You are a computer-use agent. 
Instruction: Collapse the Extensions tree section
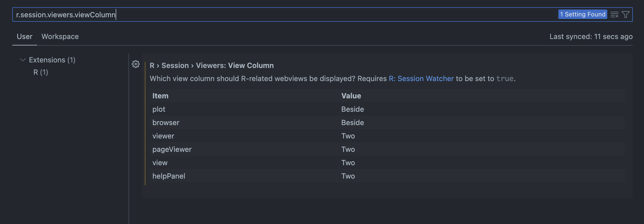tap(23, 60)
